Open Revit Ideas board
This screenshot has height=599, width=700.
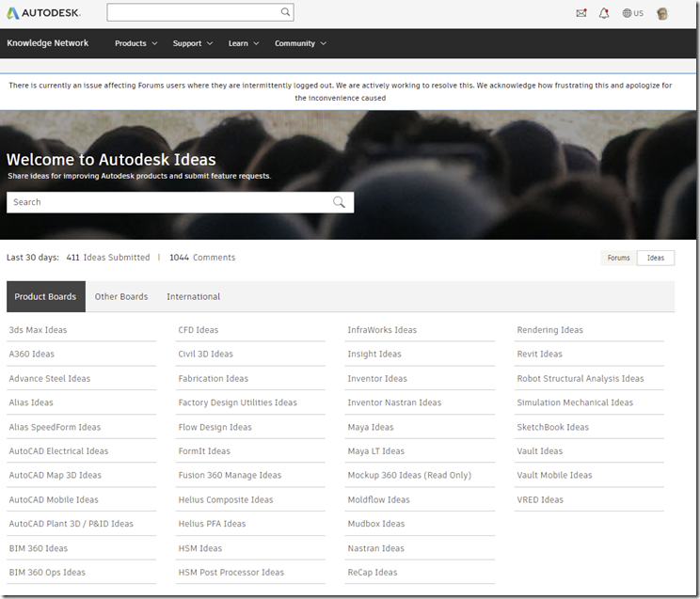point(540,354)
